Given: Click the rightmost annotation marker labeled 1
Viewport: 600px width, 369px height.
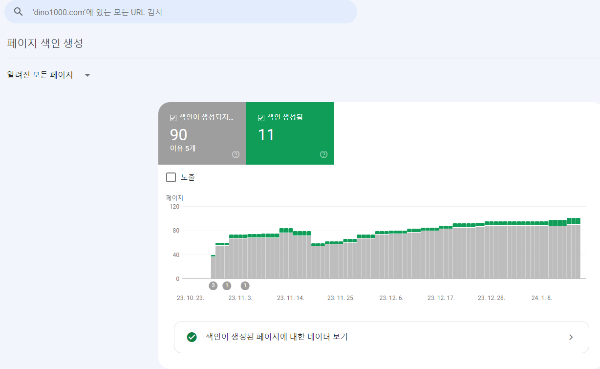Looking at the screenshot, I should tap(245, 286).
